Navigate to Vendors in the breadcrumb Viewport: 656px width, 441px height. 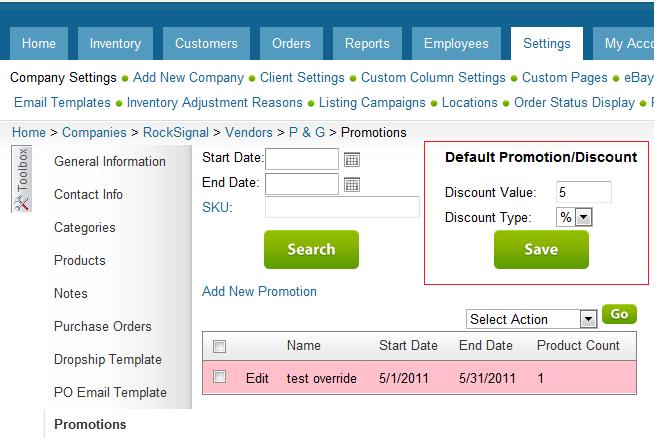click(x=249, y=133)
